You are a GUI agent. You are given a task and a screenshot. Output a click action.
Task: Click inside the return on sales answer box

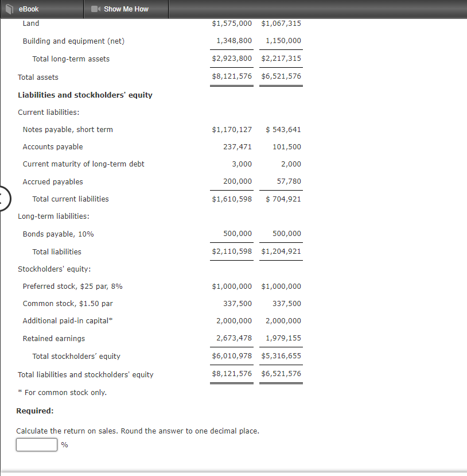(x=36, y=444)
